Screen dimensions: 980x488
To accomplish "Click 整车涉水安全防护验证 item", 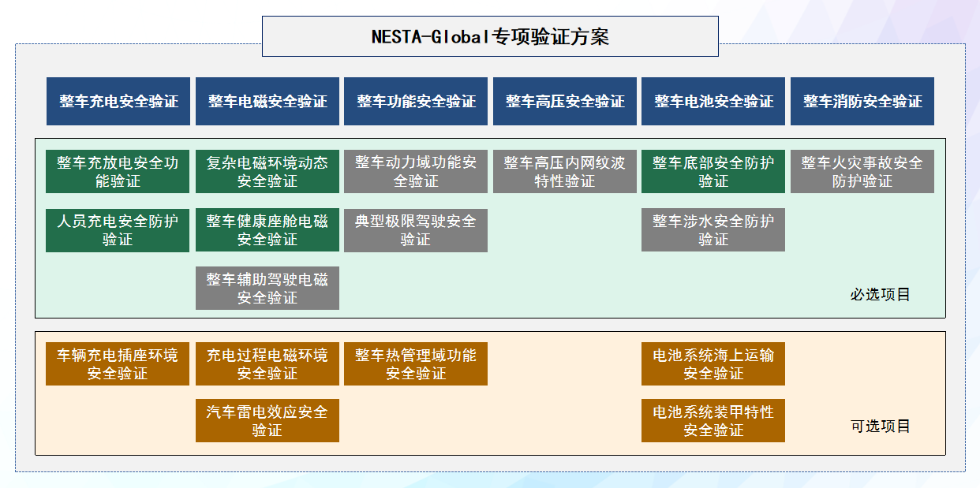I will coord(713,229).
